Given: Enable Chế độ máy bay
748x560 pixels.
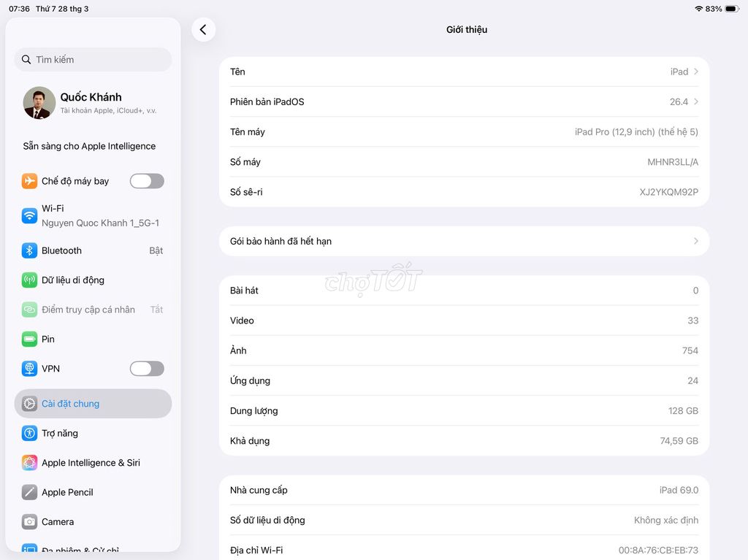Looking at the screenshot, I should coord(146,180).
